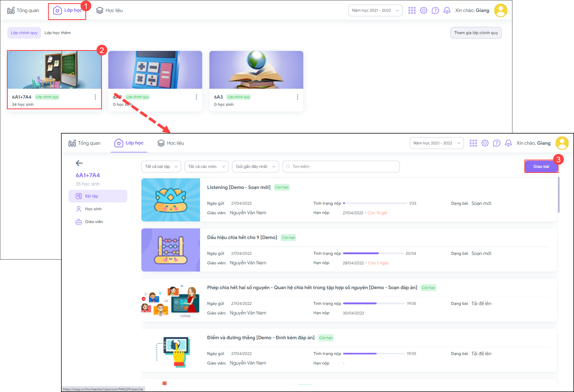The width and height of the screenshot is (574, 392).
Task: Open three-dot menu of class 6A3
Action: pos(297,97)
